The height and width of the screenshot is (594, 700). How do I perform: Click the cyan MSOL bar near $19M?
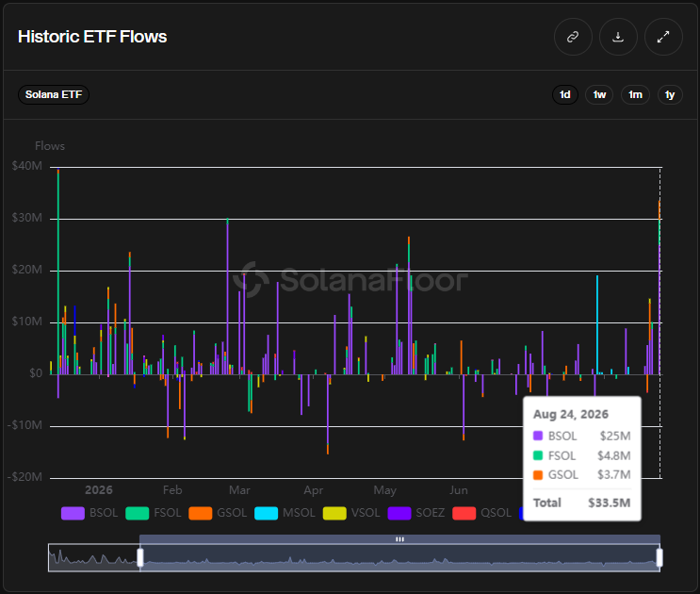pyautogui.click(x=597, y=324)
